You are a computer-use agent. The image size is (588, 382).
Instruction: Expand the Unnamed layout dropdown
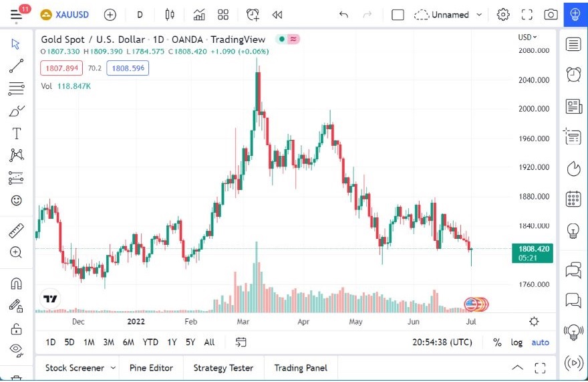[479, 15]
